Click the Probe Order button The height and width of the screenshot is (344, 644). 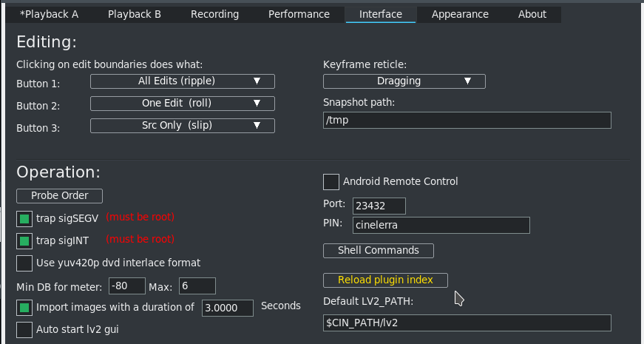[x=59, y=196]
